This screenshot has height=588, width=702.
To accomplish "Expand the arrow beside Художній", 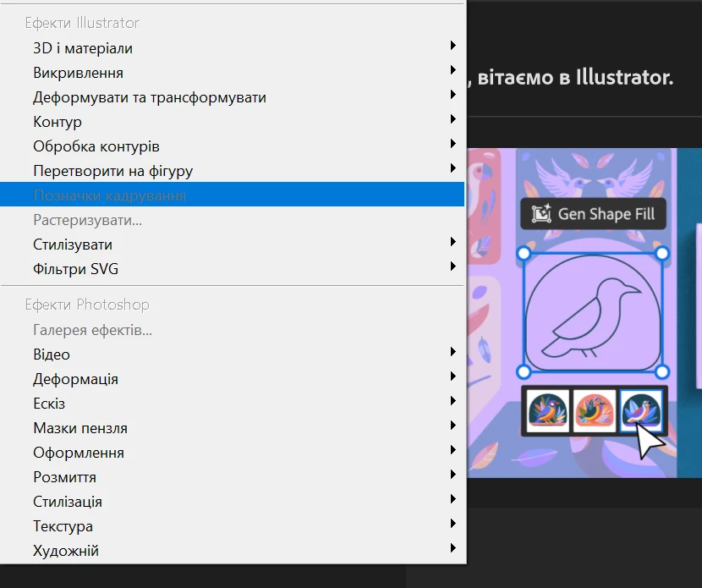I will tap(453, 547).
